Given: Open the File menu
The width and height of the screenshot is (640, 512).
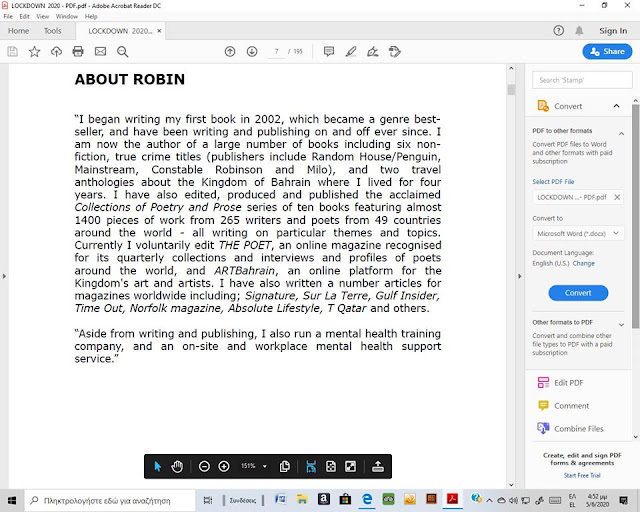Looking at the screenshot, I should tap(8, 16).
